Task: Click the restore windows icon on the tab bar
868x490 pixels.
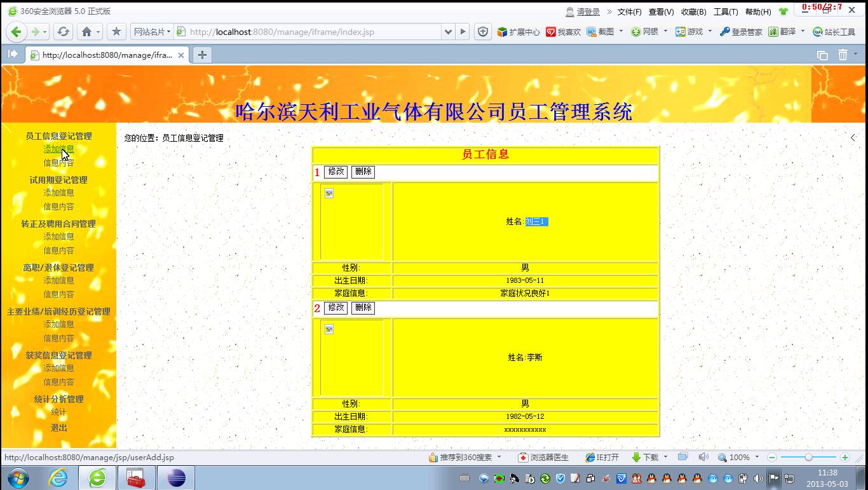Action: pos(822,55)
